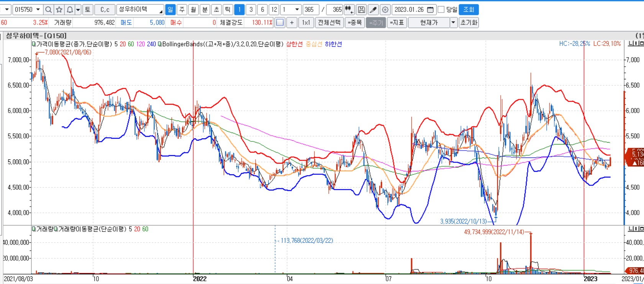Image resolution: width=644 pixels, height=284 pixels.
Task: Expand the 015750 stock code dropdown
Action: (x=38, y=10)
